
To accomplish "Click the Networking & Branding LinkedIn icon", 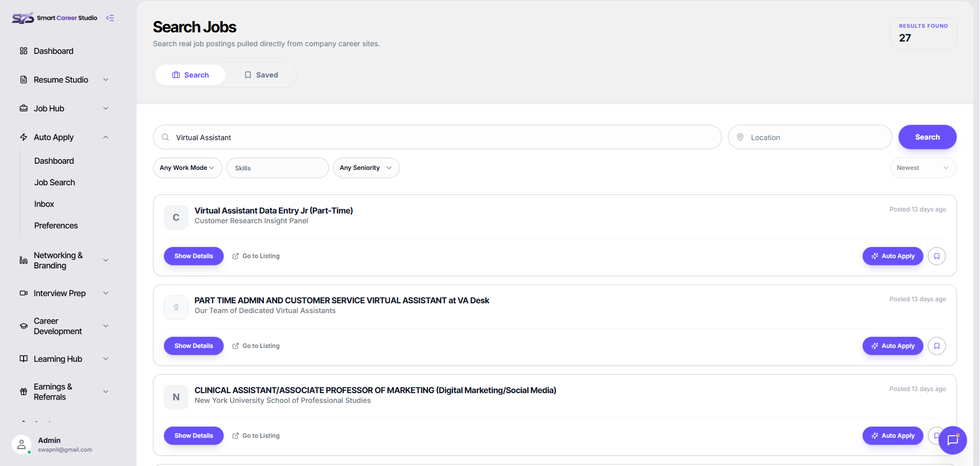I will [x=24, y=260].
